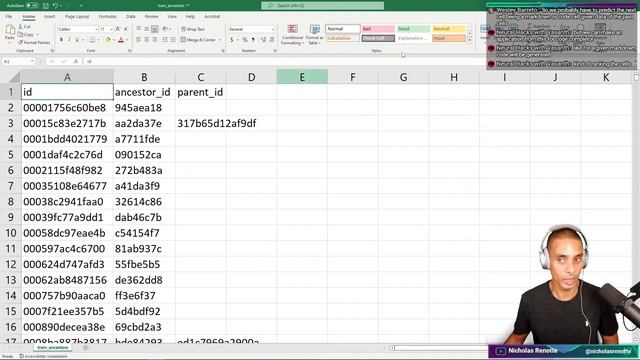Open the General number format dropdown

point(273,29)
